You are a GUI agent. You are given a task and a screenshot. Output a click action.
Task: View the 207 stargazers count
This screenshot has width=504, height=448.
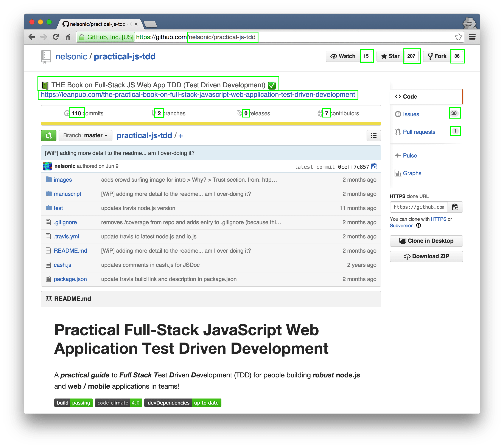412,56
